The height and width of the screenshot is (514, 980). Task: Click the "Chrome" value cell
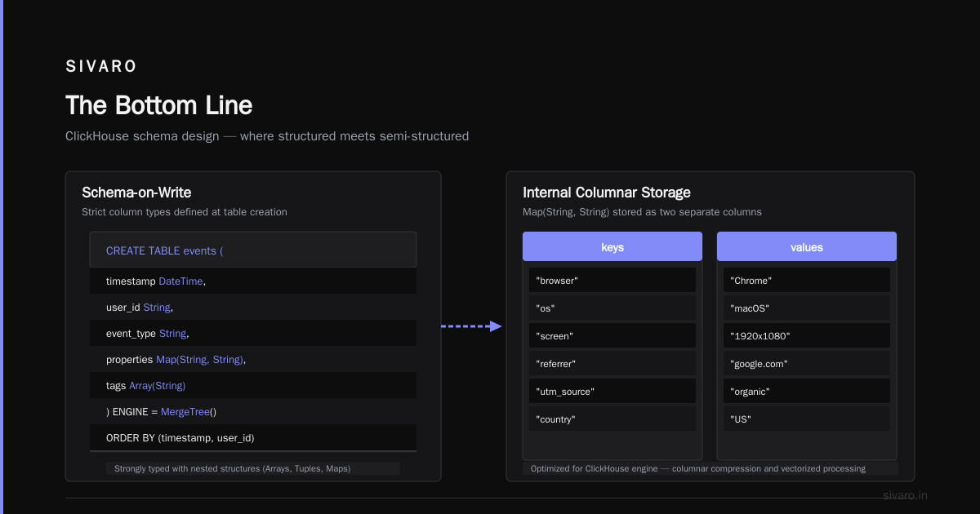(x=807, y=280)
